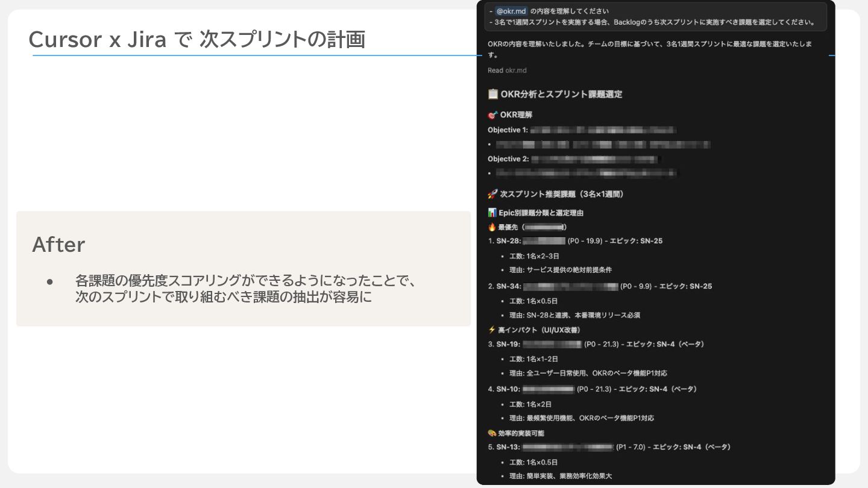Select '理由: サービス提供の絶対前提条件'
Screen dimensions: 868x488
coord(561,270)
